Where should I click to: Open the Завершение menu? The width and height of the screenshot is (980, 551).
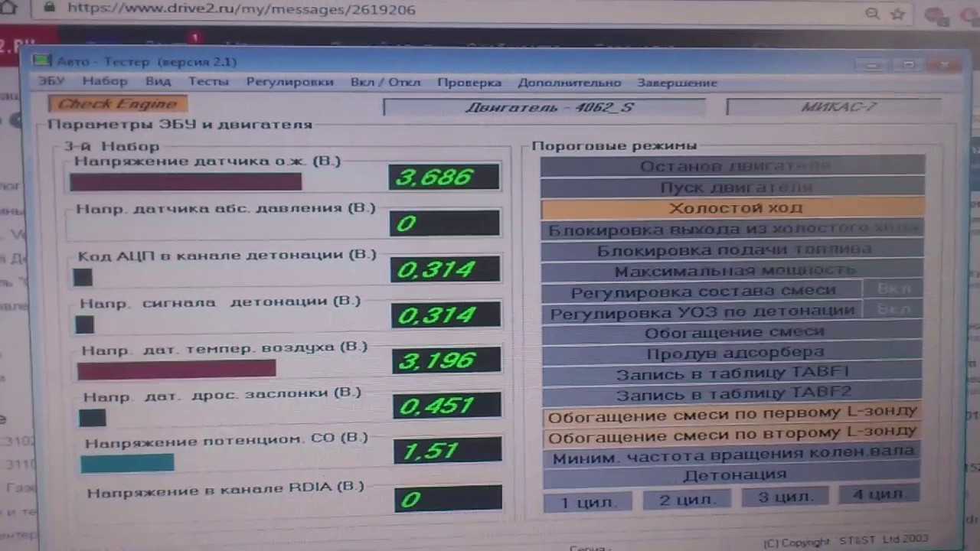pos(677,83)
